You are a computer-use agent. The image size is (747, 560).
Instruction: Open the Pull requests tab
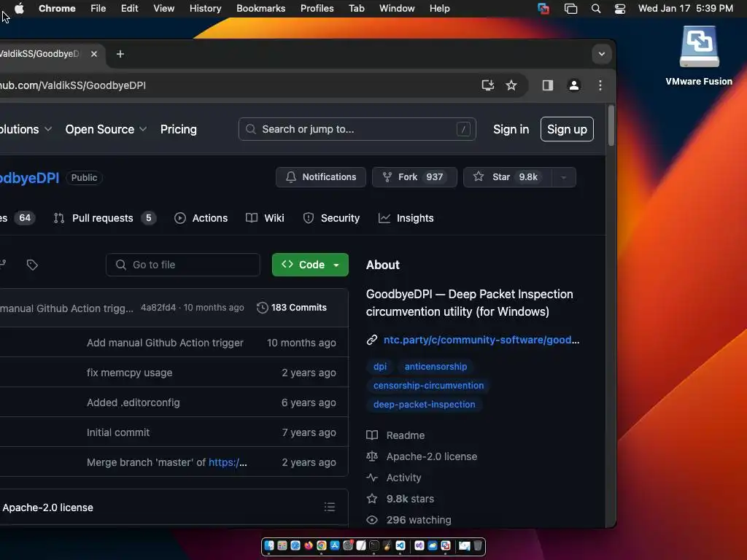[105, 218]
